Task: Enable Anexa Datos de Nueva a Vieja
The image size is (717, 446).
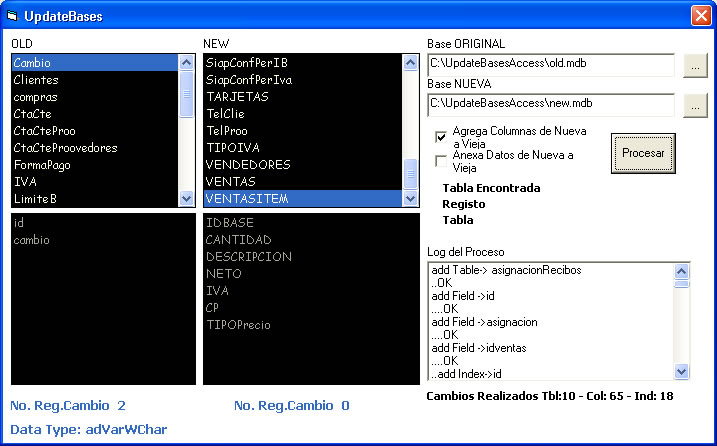Action: pyautogui.click(x=441, y=160)
